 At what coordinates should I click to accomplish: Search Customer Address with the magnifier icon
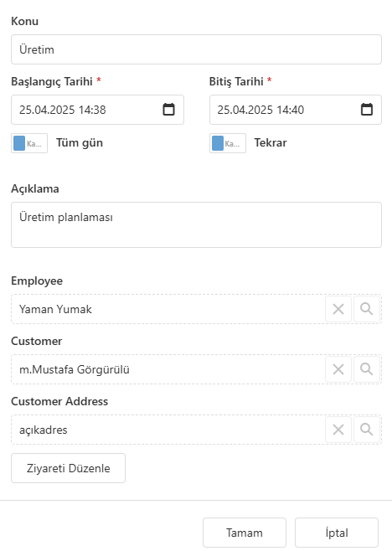(366, 430)
